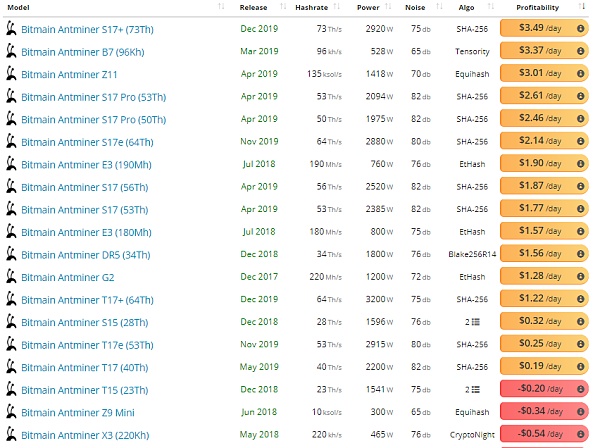The width and height of the screenshot is (600, 448).
Task: Click the 220 Mh/s hashrate value
Action: [325, 277]
